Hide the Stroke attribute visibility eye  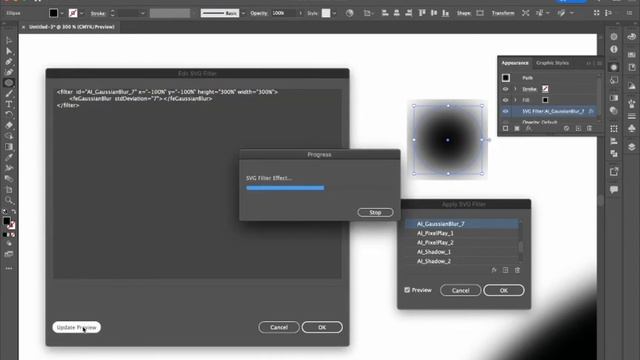505,89
